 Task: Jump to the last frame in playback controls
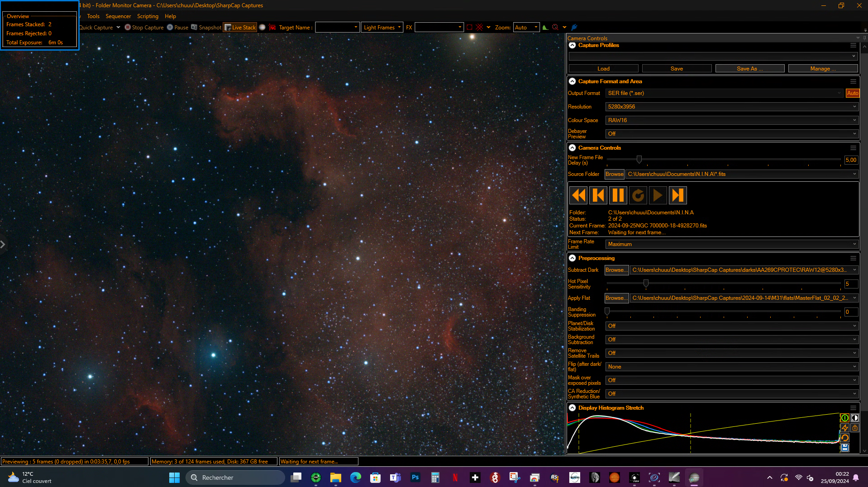(x=677, y=195)
